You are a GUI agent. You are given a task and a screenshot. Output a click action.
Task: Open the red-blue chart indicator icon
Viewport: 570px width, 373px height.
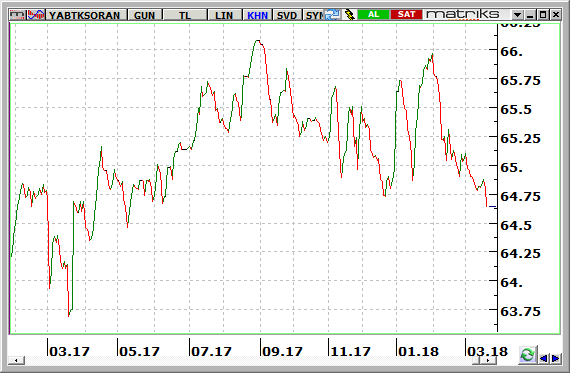(36, 15)
